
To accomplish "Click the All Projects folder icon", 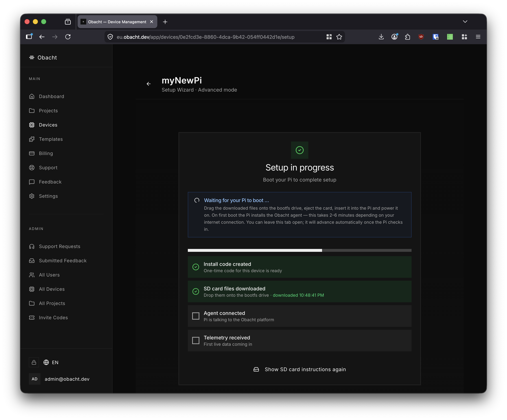I will point(32,304).
